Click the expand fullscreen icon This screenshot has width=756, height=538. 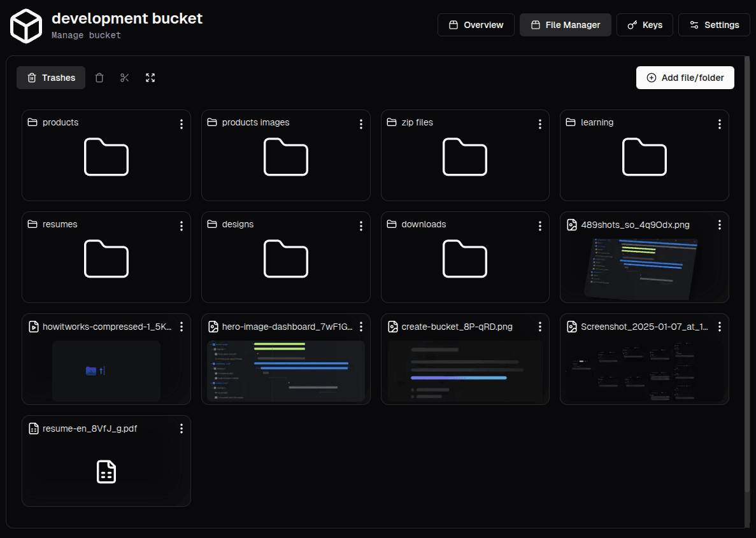(x=150, y=78)
